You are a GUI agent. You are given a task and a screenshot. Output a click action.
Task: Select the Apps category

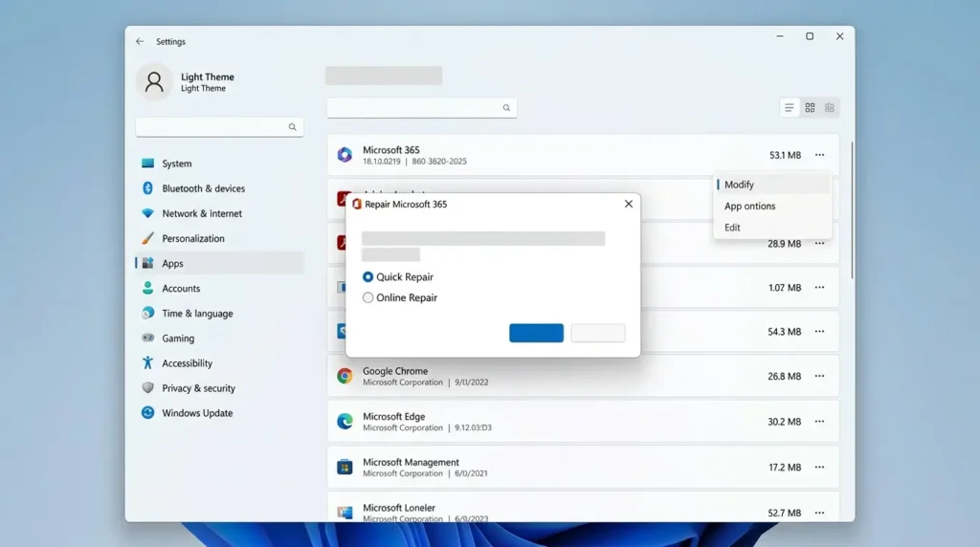point(219,264)
